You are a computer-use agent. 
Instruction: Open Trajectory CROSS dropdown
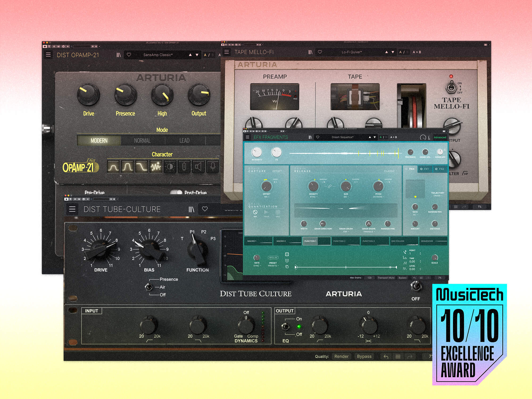(x=438, y=196)
